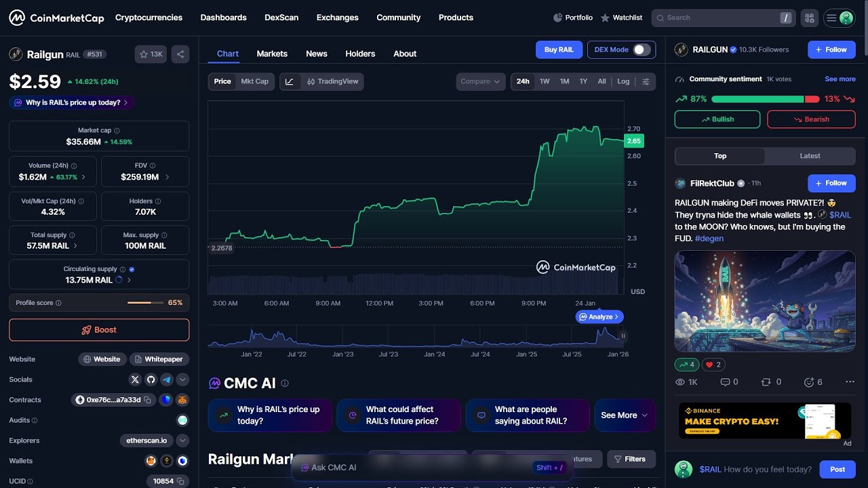The width and height of the screenshot is (868, 488).
Task: Open the audit provider icon
Action: (x=182, y=420)
